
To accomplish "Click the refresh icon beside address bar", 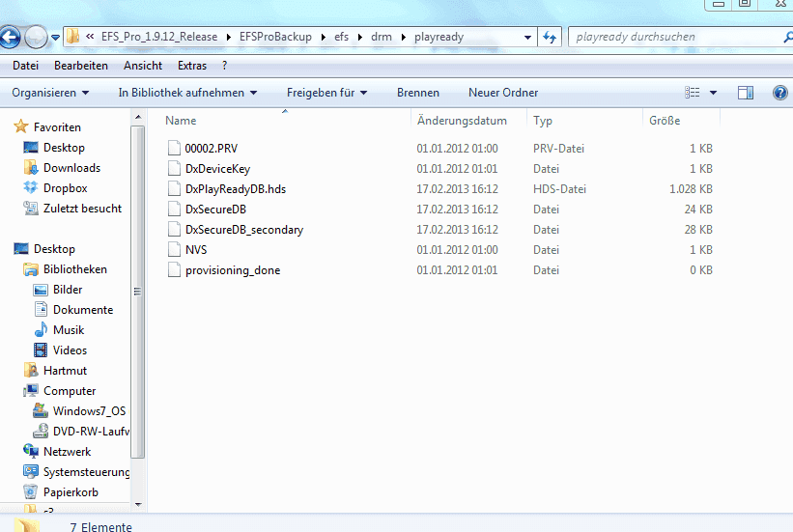I will 550,38.
